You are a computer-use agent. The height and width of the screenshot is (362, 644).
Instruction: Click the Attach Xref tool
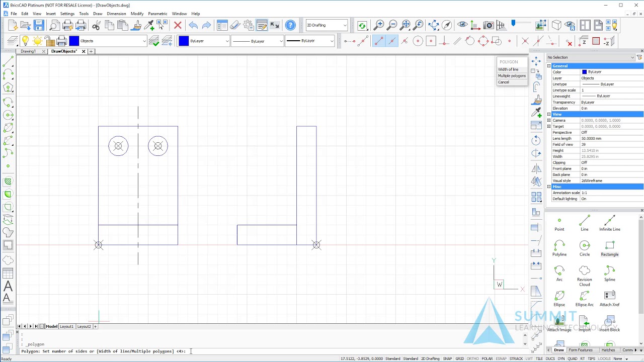tap(609, 298)
